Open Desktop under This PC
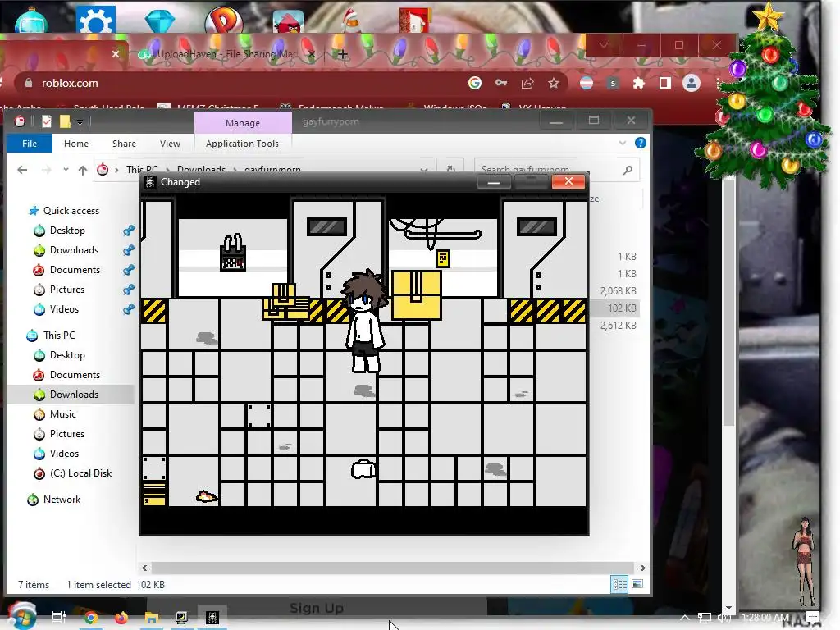Screen dimensions: 840x630 (x=67, y=355)
